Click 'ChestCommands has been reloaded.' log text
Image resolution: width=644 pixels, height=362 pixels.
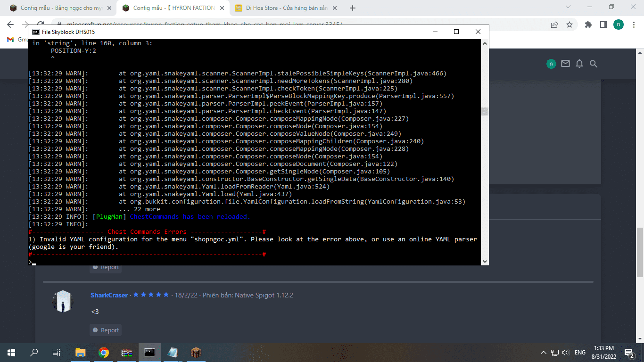(x=190, y=217)
